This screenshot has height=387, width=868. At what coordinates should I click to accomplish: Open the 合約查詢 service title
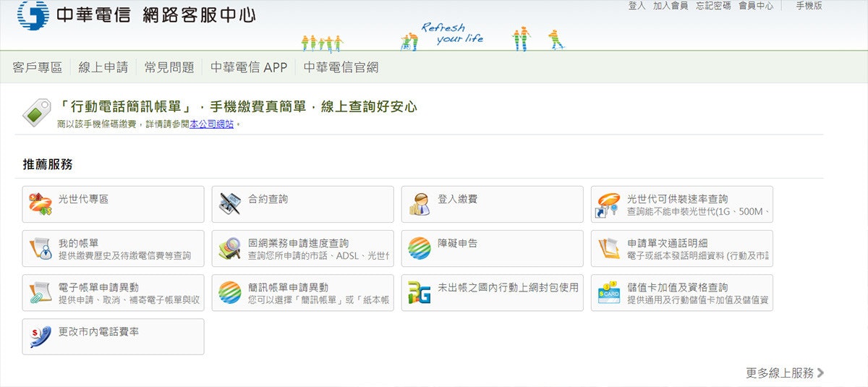268,199
